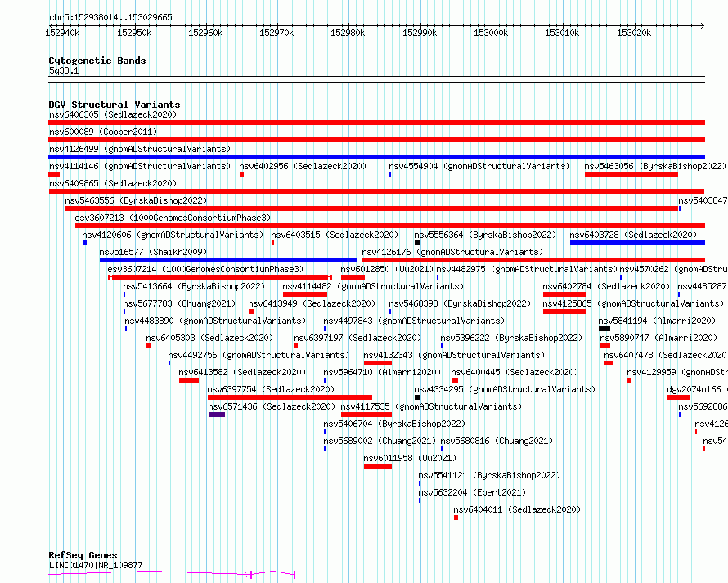Click nsv6397197 (Sedlazeck2020) label
This screenshot has height=583, width=728.
coord(357,338)
